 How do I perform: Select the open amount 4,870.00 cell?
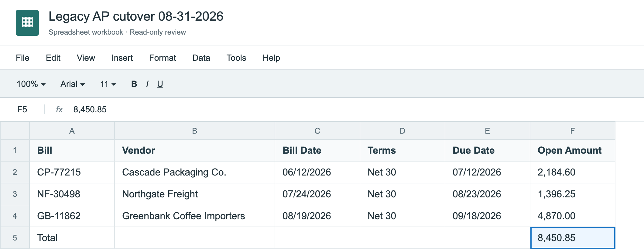pos(573,216)
